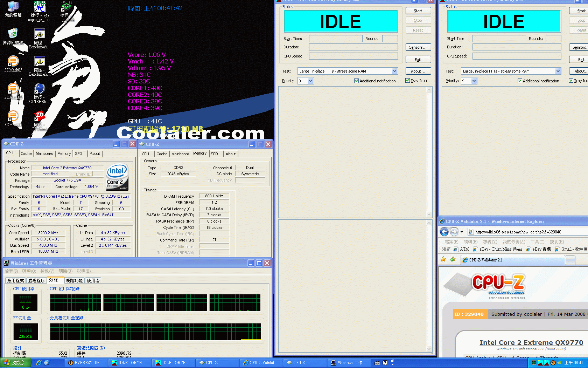This screenshot has width=588, height=368.
Task: Open the 關機 menu in Task Manager
Action: coord(65,271)
